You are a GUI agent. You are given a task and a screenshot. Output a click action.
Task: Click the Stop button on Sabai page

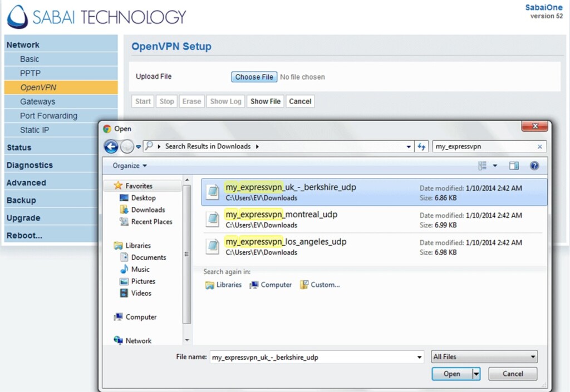(x=167, y=101)
